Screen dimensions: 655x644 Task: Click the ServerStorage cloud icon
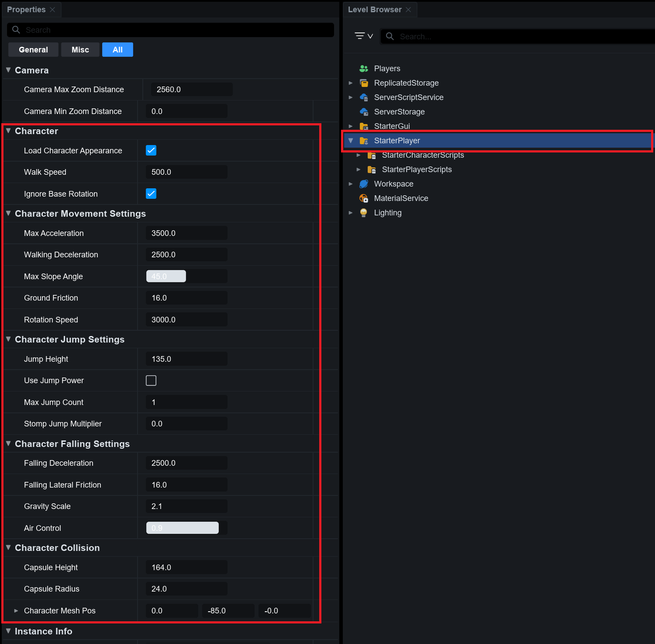coord(363,112)
